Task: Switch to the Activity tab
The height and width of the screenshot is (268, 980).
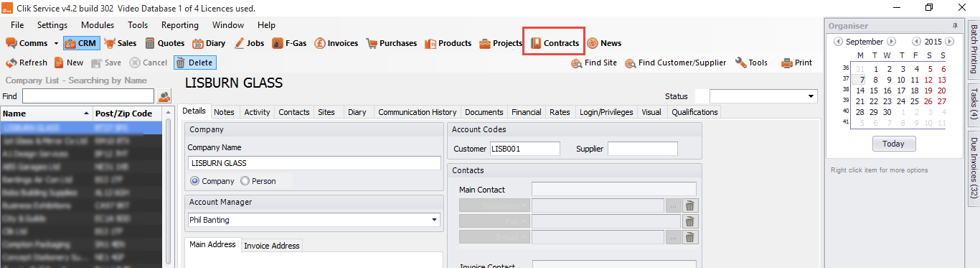Action: [x=257, y=112]
